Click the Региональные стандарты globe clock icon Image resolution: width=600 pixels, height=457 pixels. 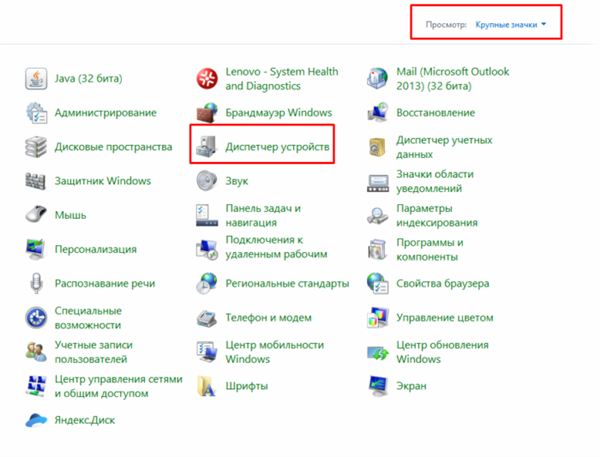pyautogui.click(x=207, y=283)
